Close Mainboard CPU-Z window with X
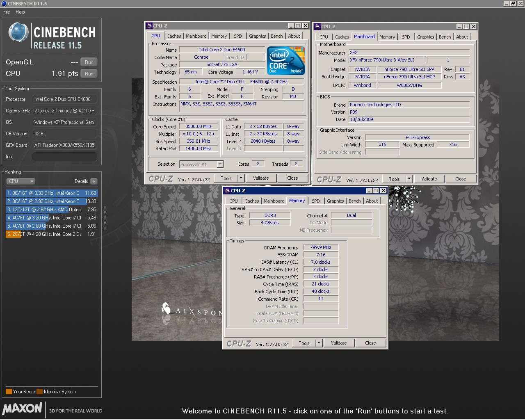Screen dimensions: 525x420 (x=474, y=27)
